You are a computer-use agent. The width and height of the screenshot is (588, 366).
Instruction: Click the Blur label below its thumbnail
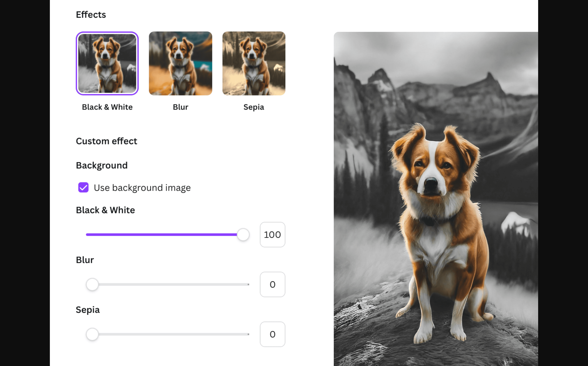pos(181,107)
